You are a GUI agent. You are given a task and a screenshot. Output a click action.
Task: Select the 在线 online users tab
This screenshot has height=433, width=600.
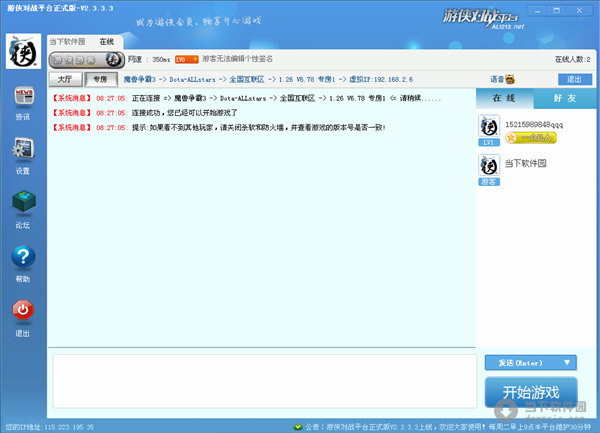click(504, 98)
